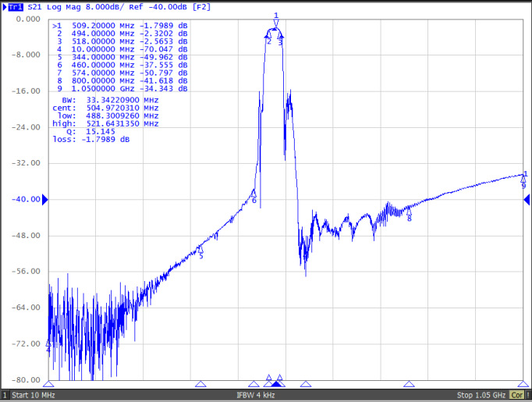Click the Stop 1.05 GHz field
This screenshot has width=532, height=402.
[481, 395]
